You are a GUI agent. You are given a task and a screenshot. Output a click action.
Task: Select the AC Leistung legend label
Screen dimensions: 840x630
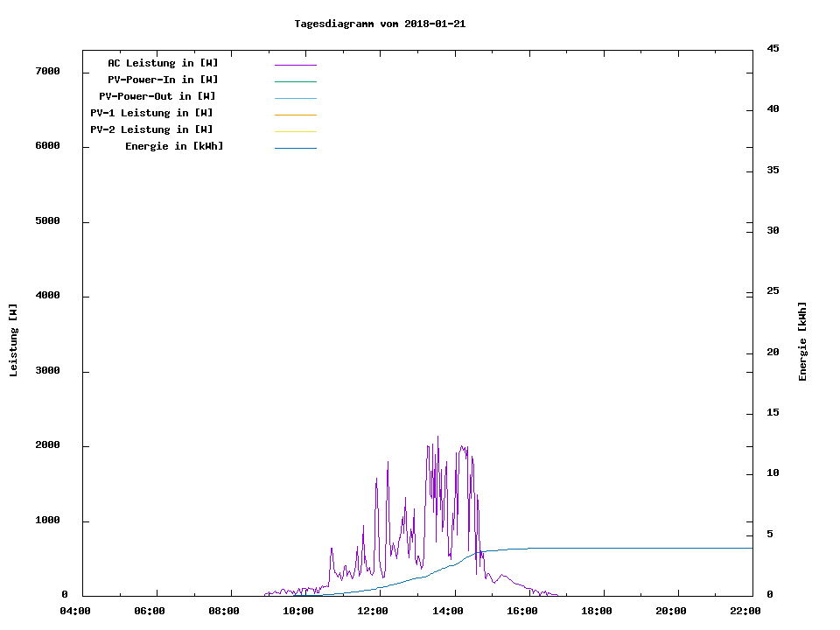[x=163, y=63]
